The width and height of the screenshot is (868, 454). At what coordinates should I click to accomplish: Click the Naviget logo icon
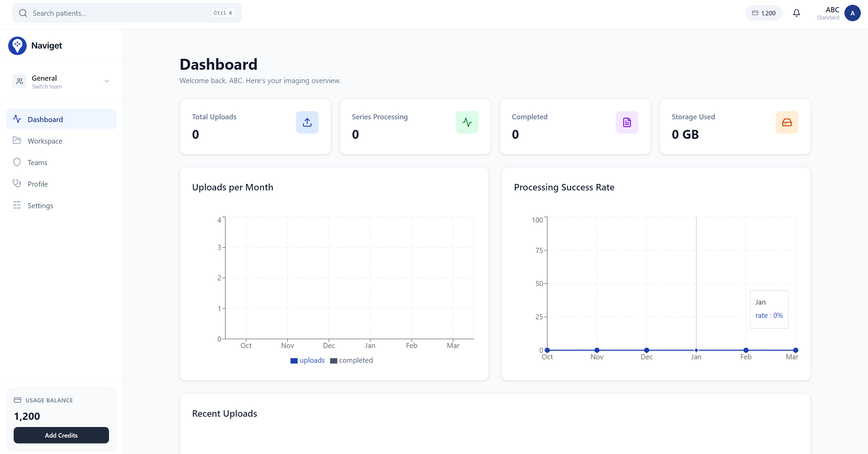click(17, 45)
